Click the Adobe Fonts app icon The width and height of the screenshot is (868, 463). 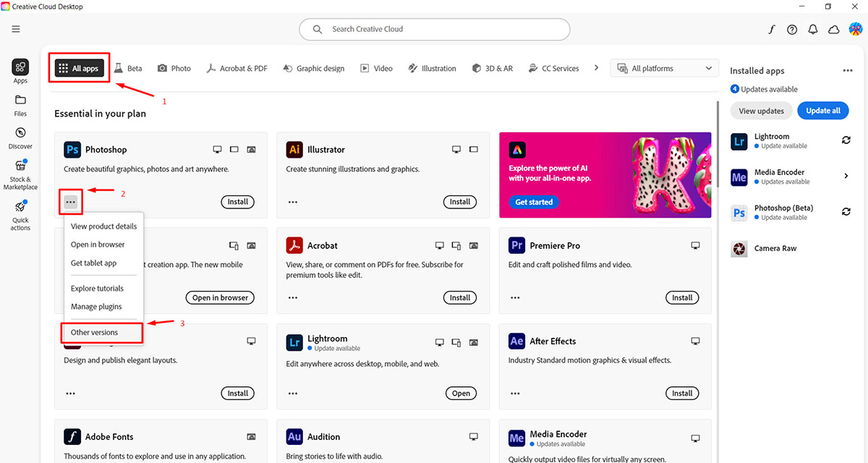click(72, 437)
